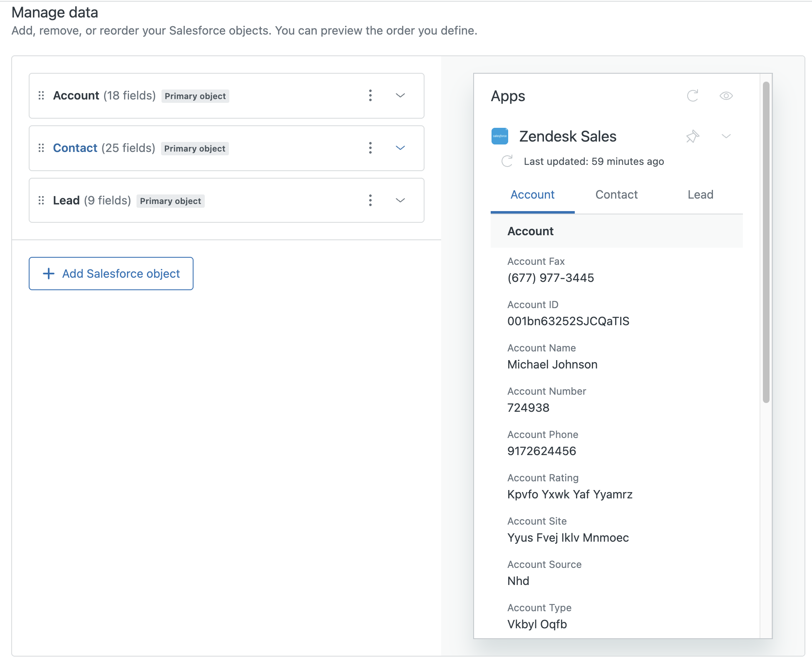812x662 pixels.
Task: Open Lead row three-dot options menu
Action: pyautogui.click(x=370, y=201)
